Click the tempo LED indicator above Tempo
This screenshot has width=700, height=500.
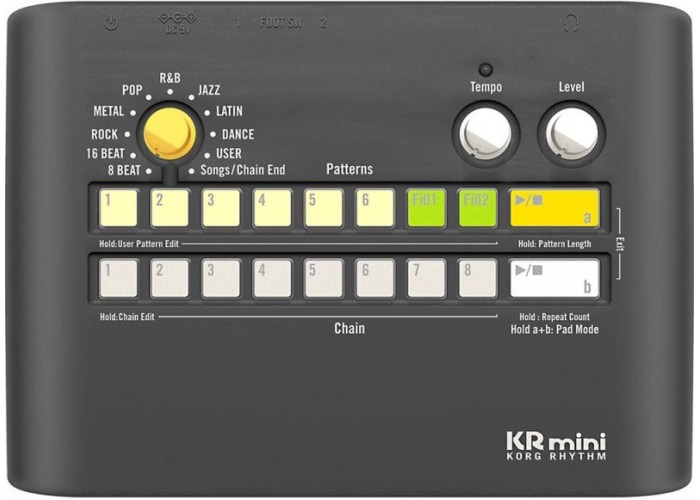[x=486, y=70]
